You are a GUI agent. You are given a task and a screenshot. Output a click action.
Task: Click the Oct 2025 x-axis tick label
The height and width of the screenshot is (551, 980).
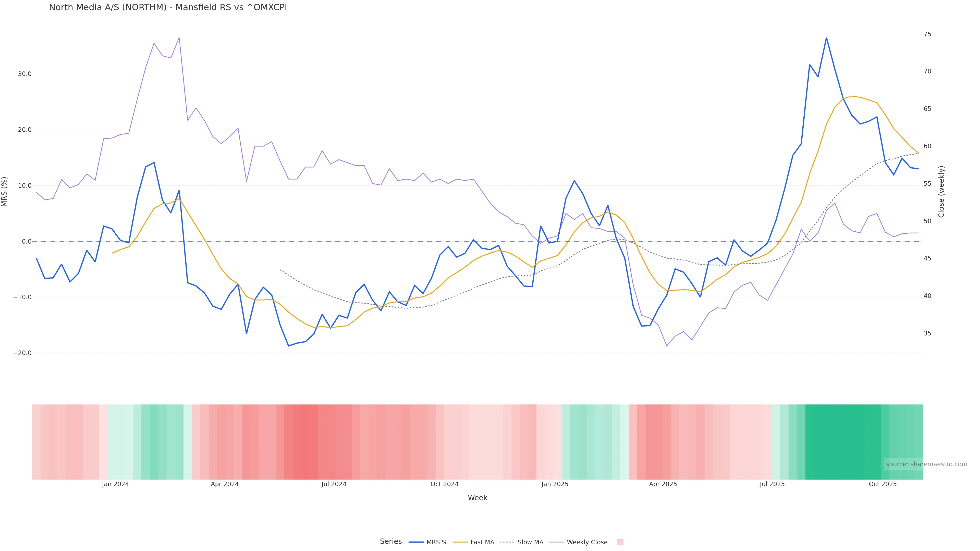tap(882, 484)
